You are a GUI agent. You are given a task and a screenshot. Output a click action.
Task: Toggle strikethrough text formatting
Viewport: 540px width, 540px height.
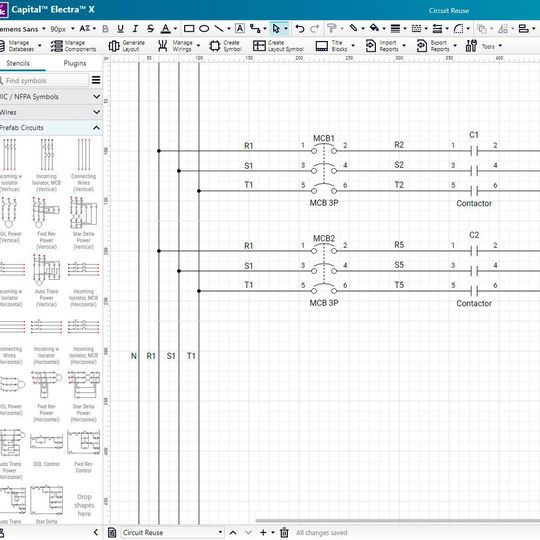point(150,29)
